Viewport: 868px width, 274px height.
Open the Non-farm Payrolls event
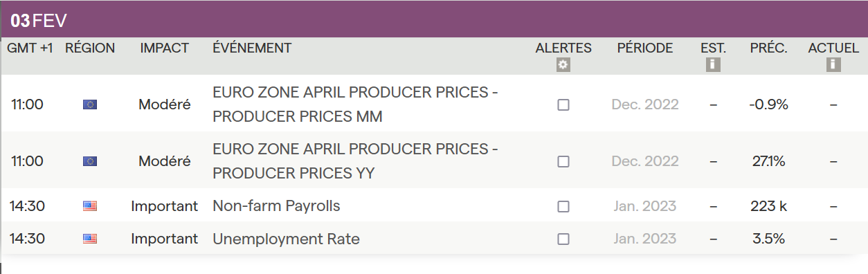pos(276,206)
